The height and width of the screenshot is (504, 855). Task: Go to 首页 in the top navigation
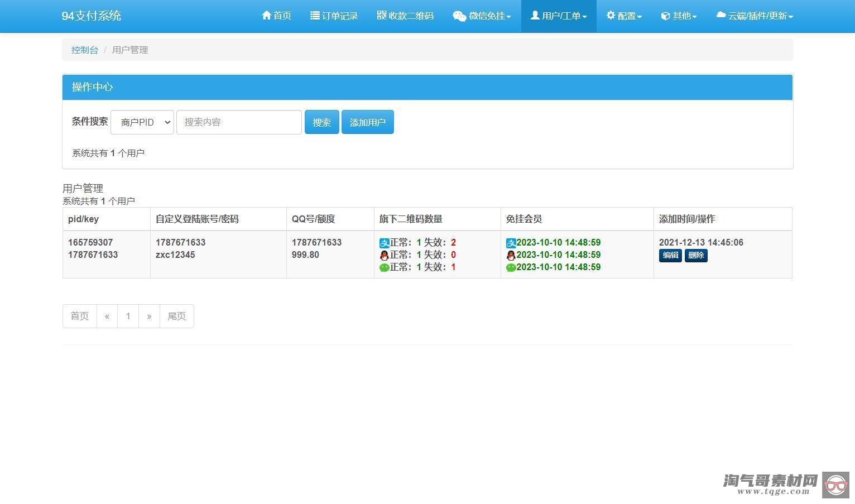(x=277, y=16)
